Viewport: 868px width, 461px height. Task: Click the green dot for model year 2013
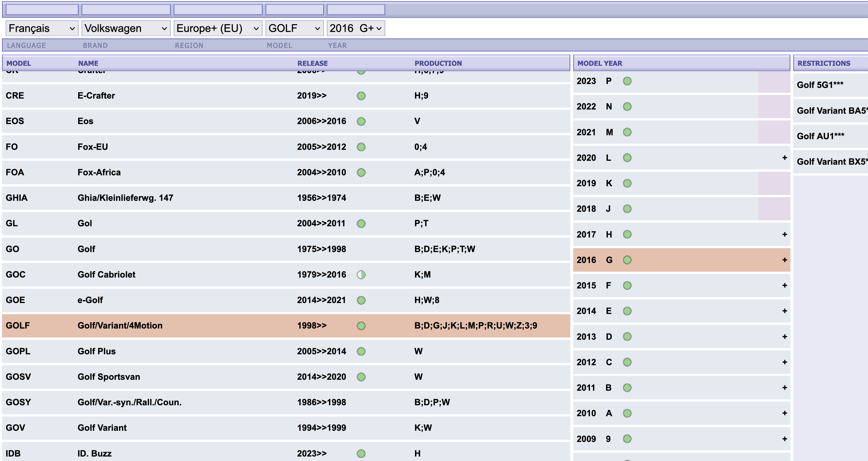627,337
